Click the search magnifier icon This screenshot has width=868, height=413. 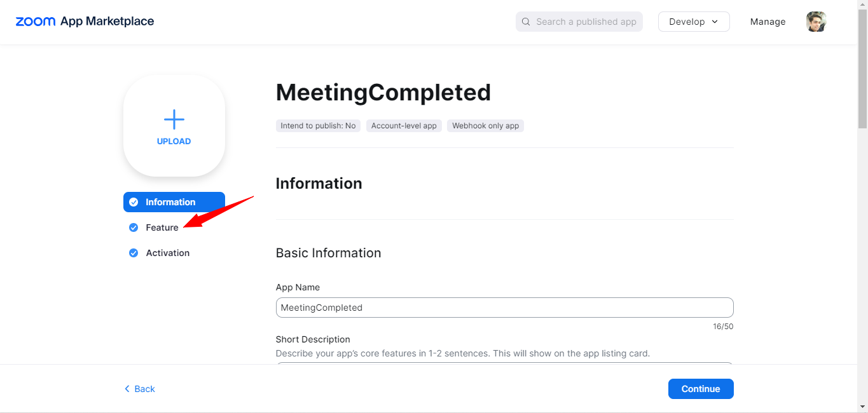tap(526, 22)
